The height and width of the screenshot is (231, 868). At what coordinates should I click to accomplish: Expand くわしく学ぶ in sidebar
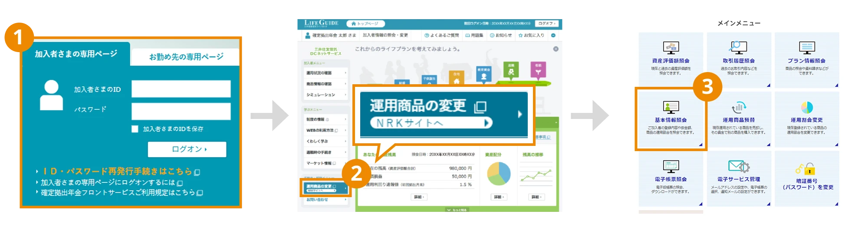tap(326, 141)
